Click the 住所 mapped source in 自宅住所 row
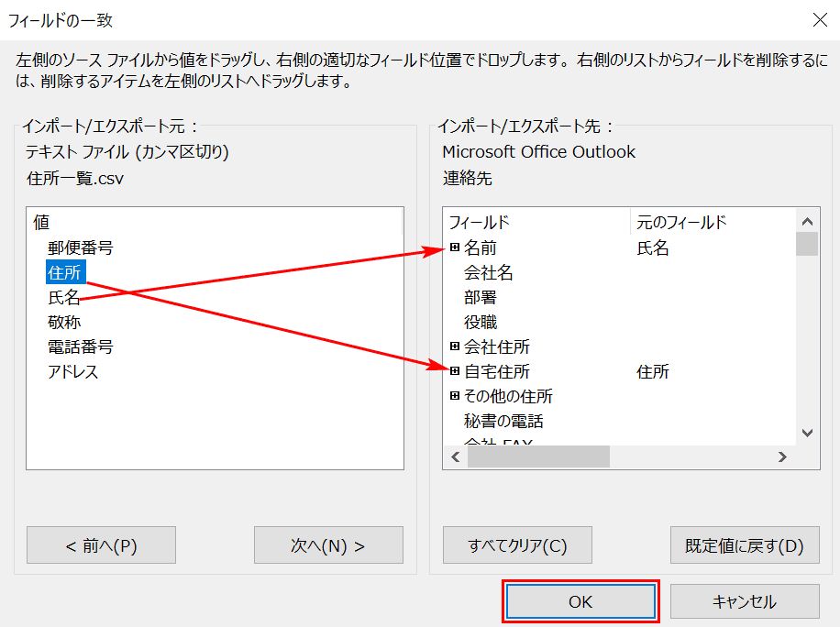 click(653, 371)
